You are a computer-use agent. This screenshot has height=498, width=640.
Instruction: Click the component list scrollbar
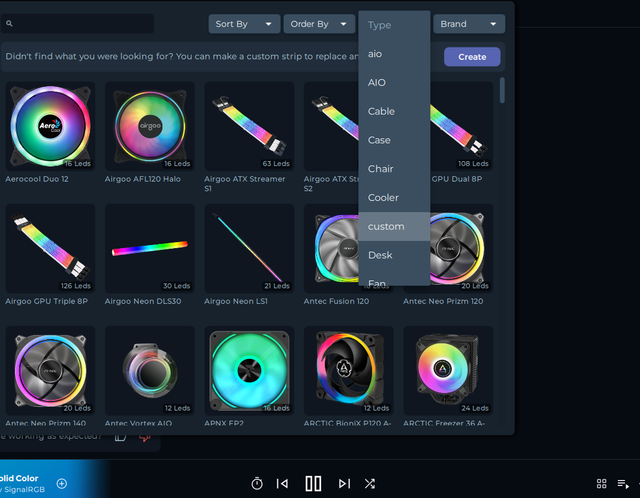(502, 90)
